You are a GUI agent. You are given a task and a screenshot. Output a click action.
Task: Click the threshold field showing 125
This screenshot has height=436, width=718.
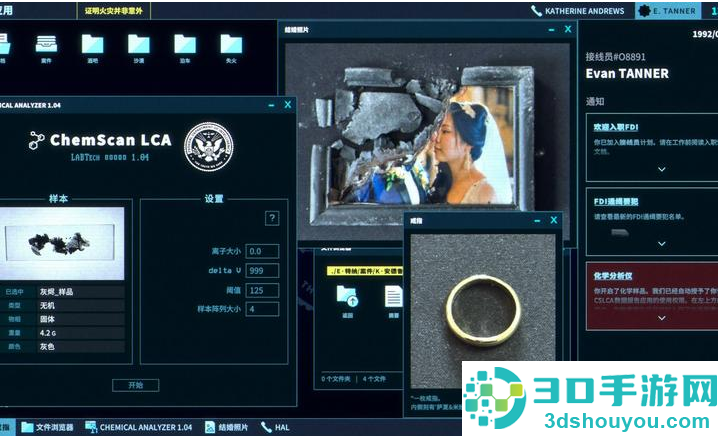[262, 290]
